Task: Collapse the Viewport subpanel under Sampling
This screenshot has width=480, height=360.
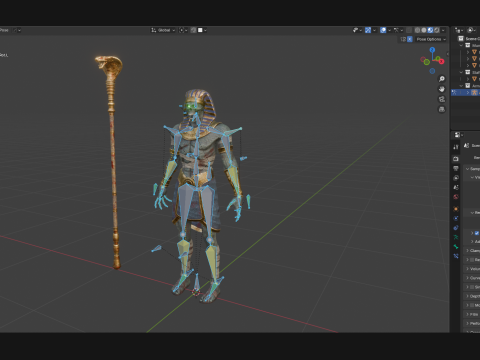Action: (472, 177)
